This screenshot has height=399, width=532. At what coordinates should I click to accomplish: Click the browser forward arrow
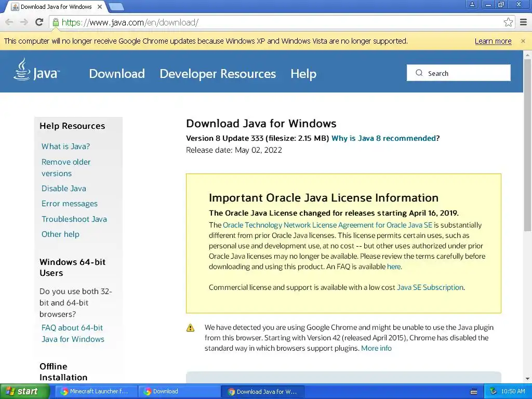point(24,22)
